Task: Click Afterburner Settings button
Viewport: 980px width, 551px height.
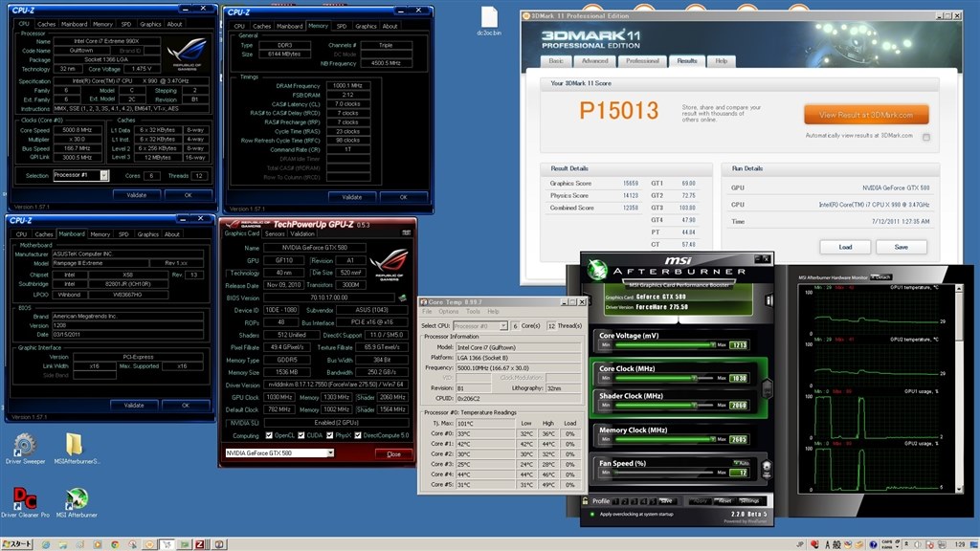Action: (x=748, y=501)
